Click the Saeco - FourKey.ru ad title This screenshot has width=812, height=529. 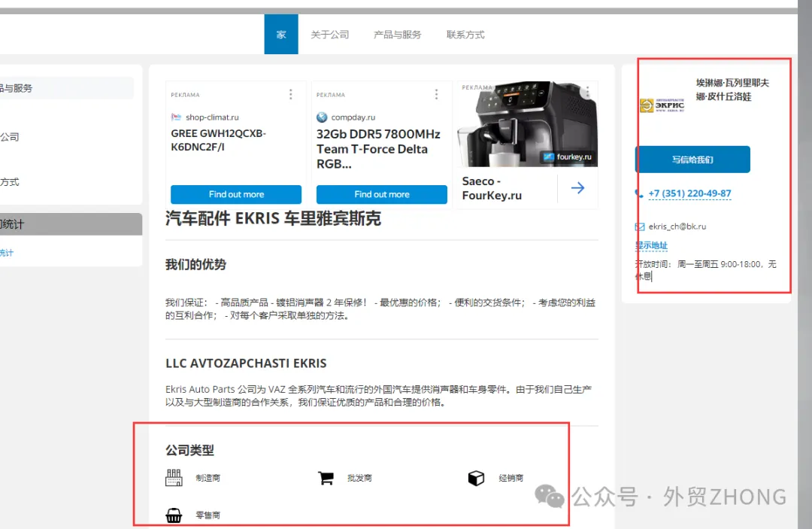click(x=492, y=188)
